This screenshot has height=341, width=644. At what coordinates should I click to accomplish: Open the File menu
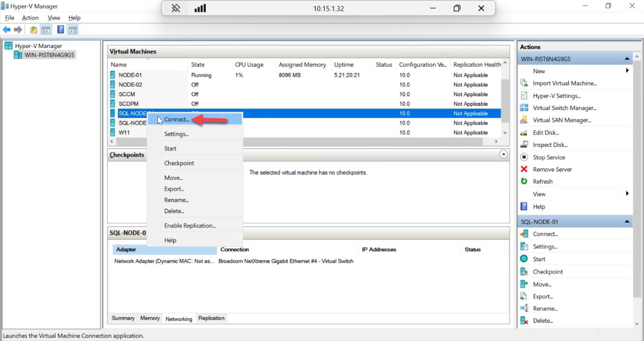[x=10, y=18]
